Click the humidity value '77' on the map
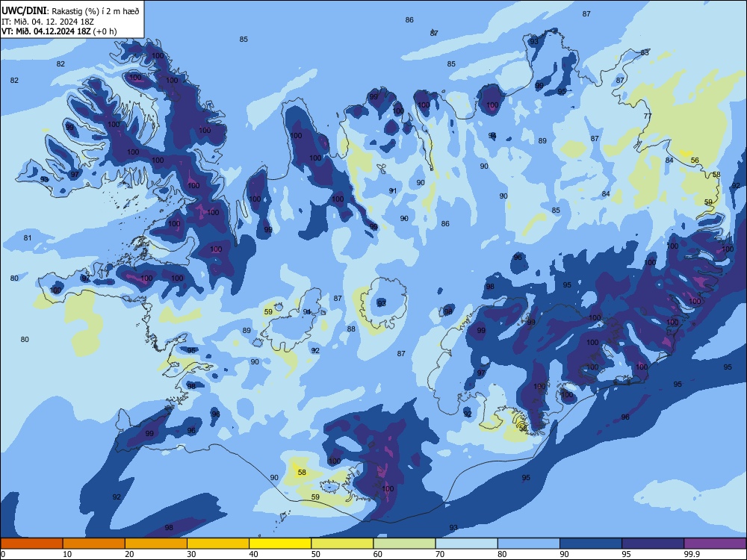747x560 pixels. pos(648,116)
